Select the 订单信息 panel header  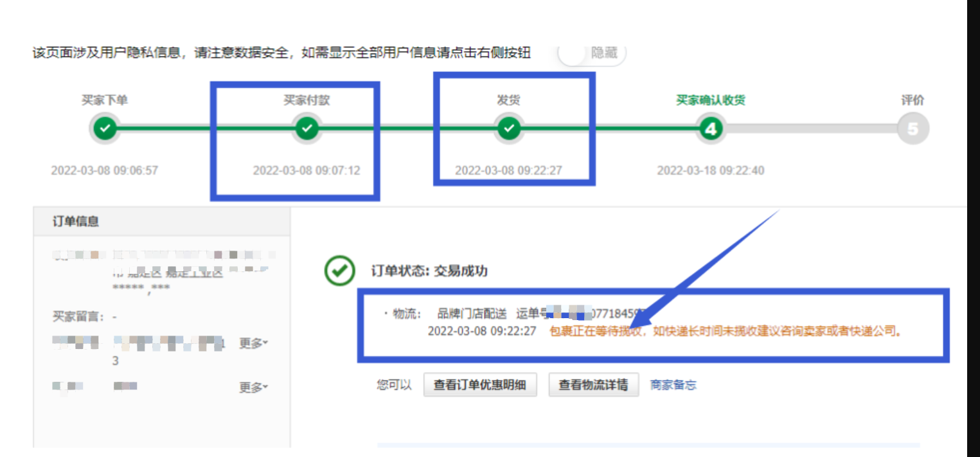76,222
